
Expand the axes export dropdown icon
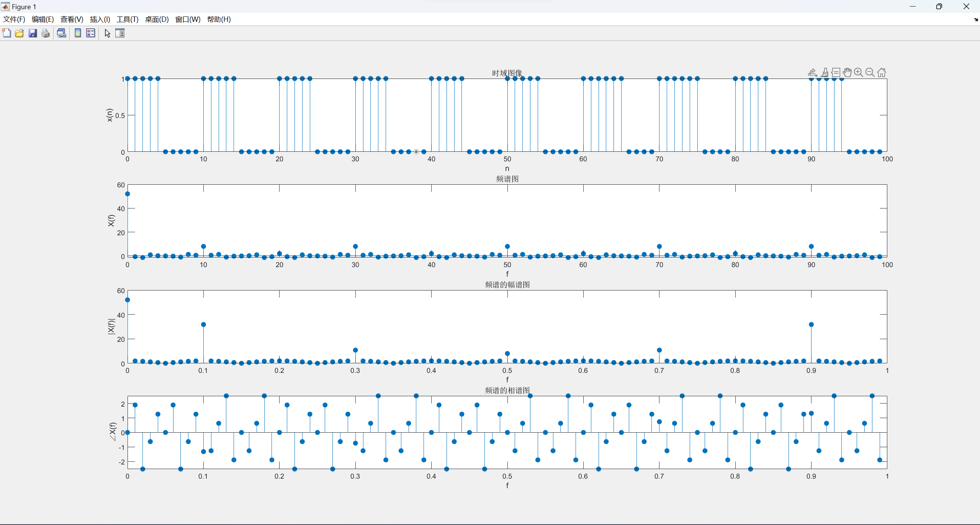point(812,72)
